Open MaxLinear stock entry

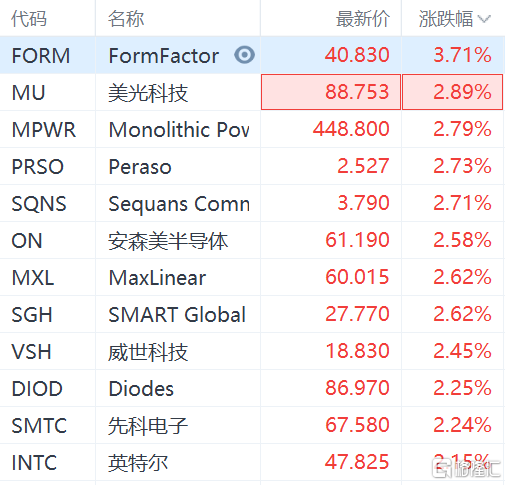[157, 278]
